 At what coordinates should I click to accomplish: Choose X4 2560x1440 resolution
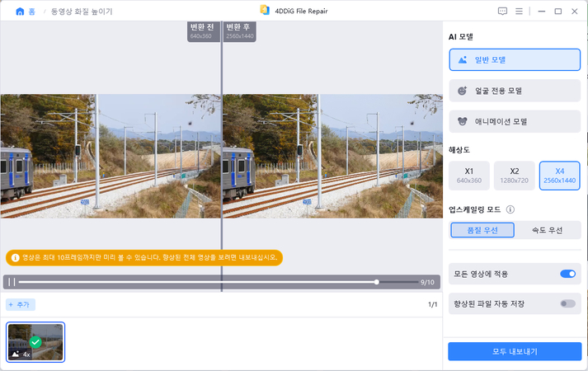click(559, 176)
